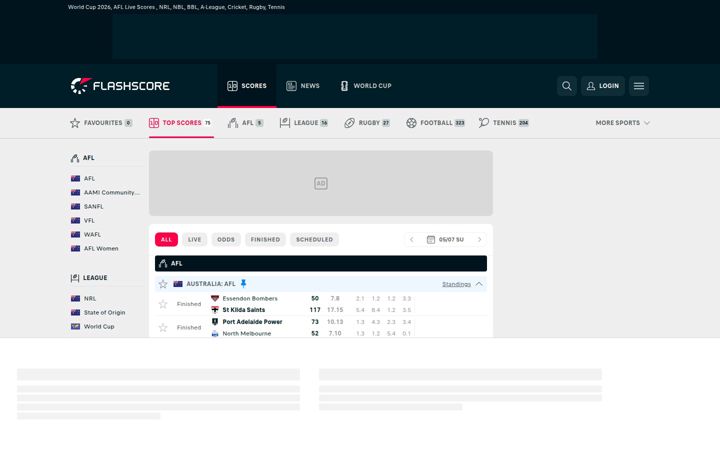
Task: Open the search magnifier icon
Action: tap(567, 86)
